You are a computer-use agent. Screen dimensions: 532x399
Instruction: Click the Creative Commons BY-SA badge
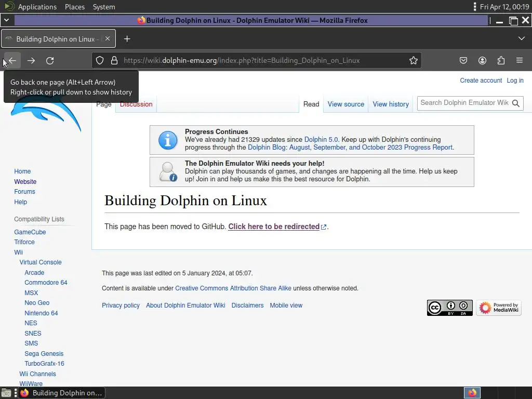tap(449, 308)
